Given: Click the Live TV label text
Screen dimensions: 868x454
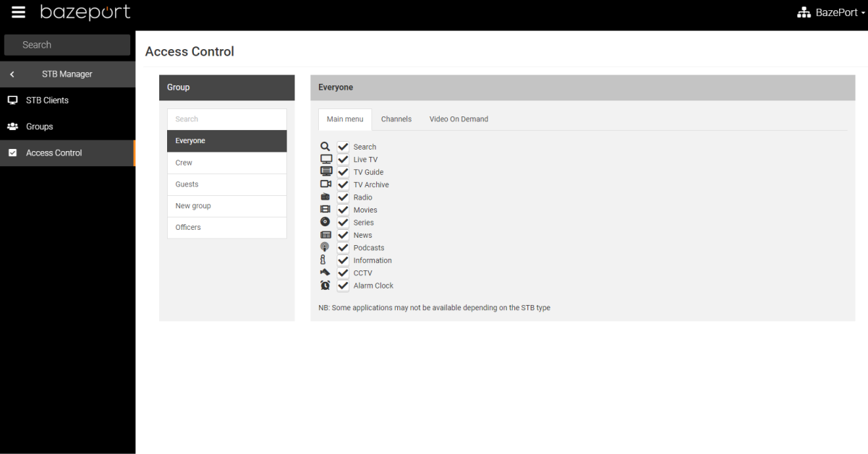Looking at the screenshot, I should pos(365,160).
